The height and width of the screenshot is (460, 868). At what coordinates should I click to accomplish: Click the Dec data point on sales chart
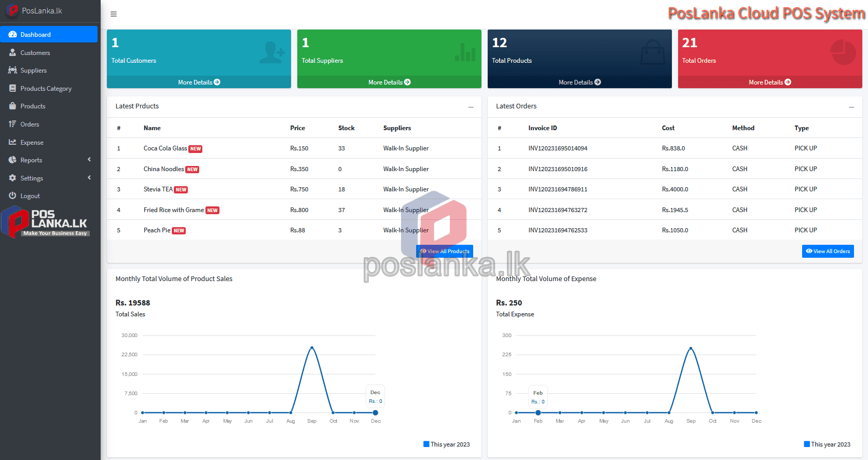click(375, 413)
